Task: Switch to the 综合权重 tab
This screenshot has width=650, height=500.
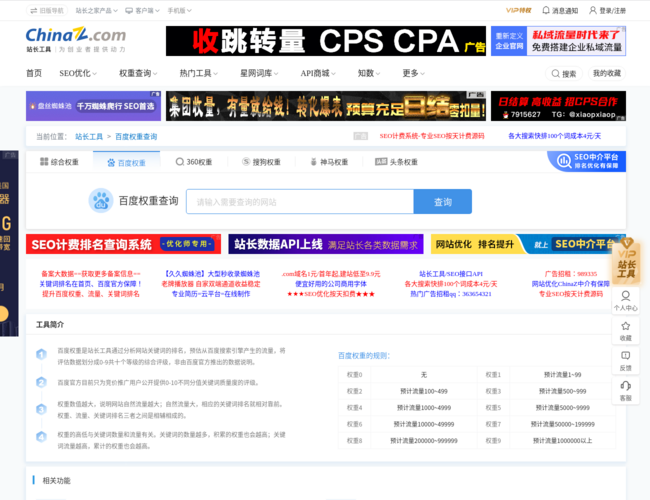Action: 59,162
